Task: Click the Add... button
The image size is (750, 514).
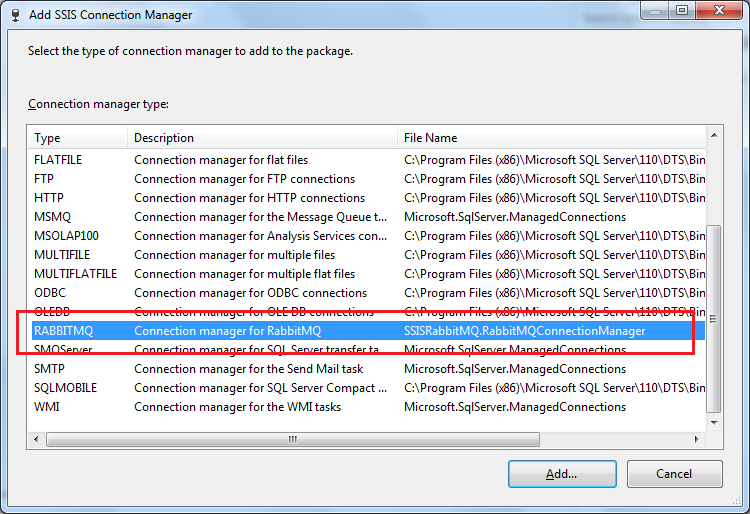Action: 560,474
